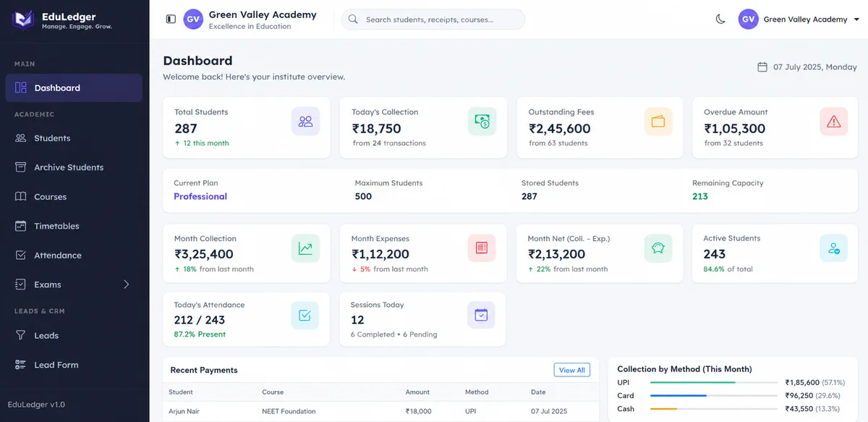Click the Courses book icon
Viewport: 868px width, 422px height.
[x=20, y=197]
